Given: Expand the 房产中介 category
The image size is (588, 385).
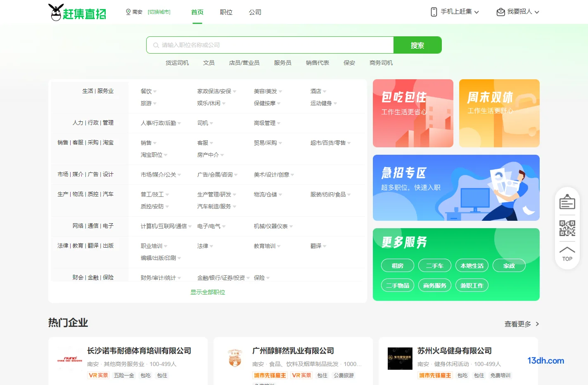Looking at the screenshot, I should click(211, 155).
